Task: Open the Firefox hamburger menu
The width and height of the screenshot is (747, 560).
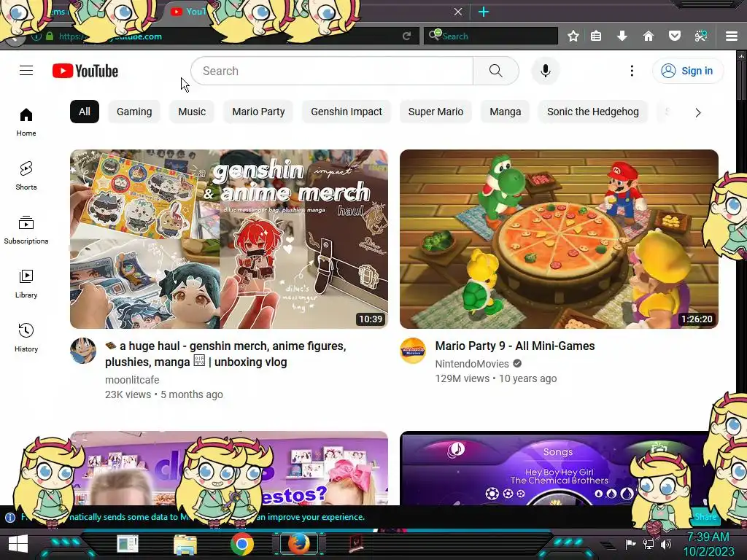Action: point(732,36)
